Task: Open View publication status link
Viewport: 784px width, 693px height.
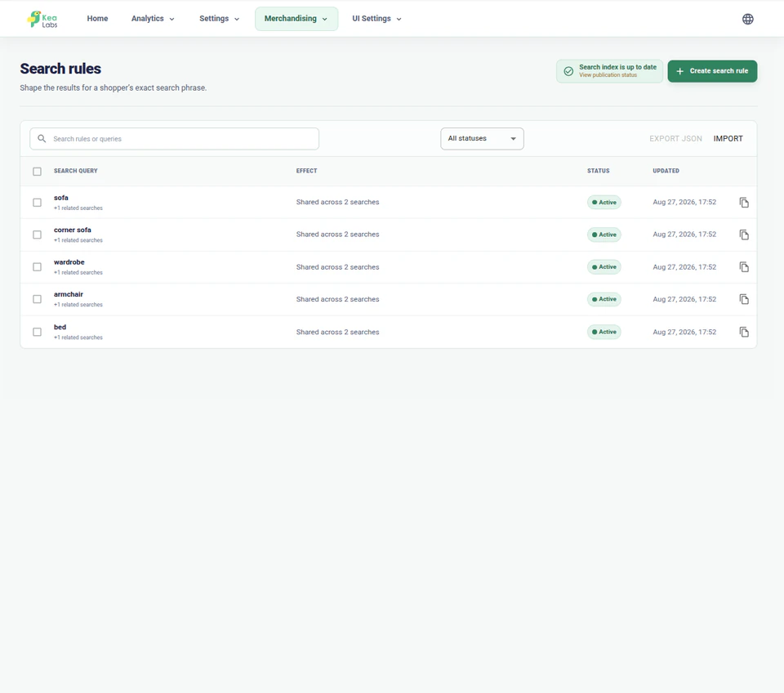Action: (x=608, y=75)
